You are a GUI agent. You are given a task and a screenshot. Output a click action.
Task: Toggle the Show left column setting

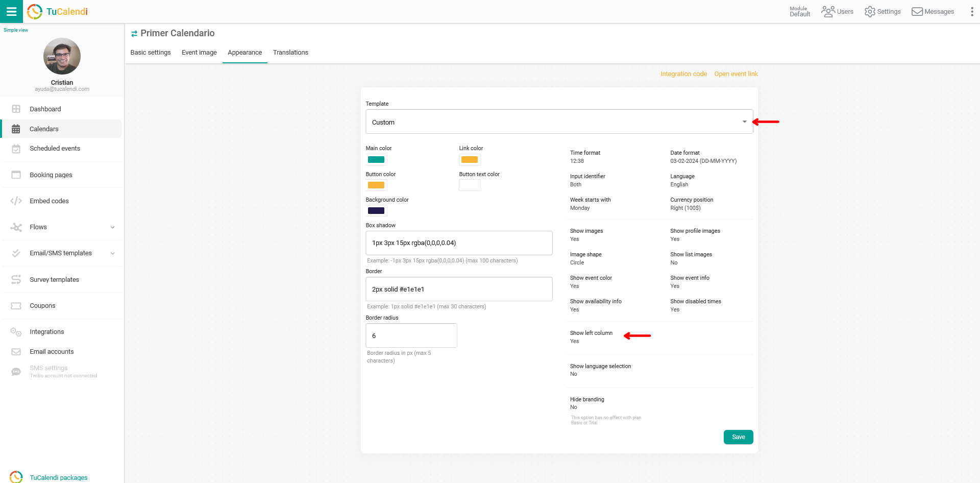click(x=591, y=337)
